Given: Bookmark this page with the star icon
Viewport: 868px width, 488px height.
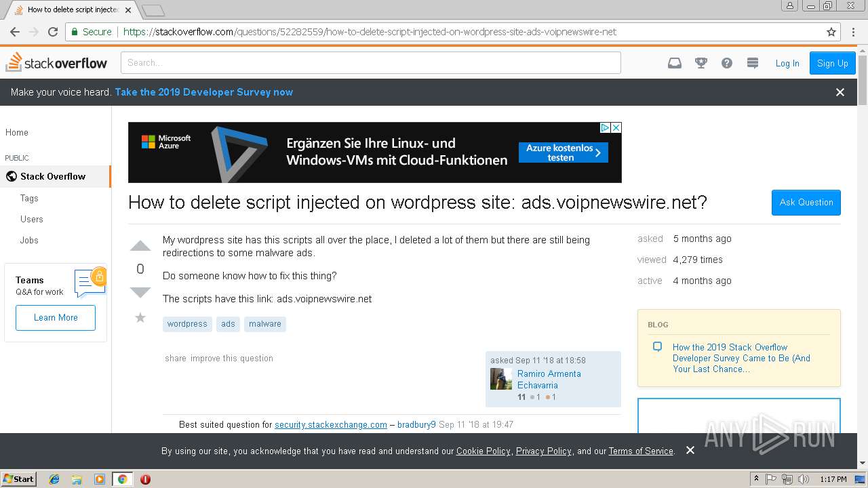Looking at the screenshot, I should [831, 32].
